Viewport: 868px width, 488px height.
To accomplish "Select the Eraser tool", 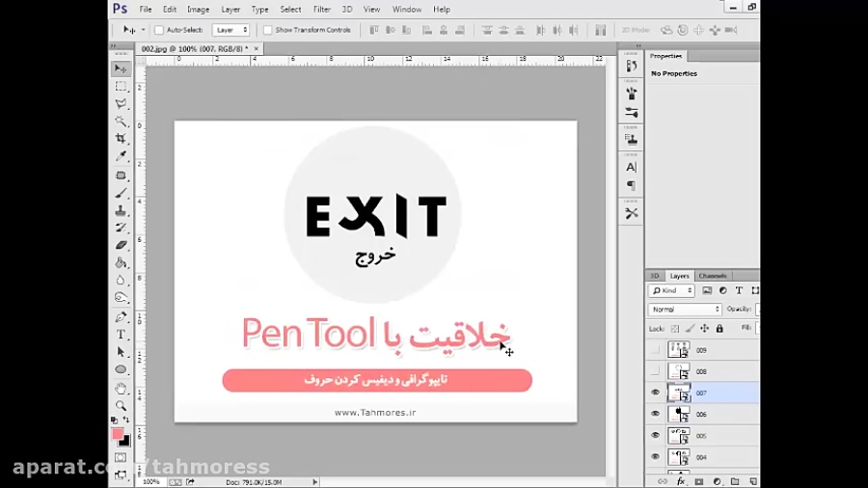I will point(121,245).
